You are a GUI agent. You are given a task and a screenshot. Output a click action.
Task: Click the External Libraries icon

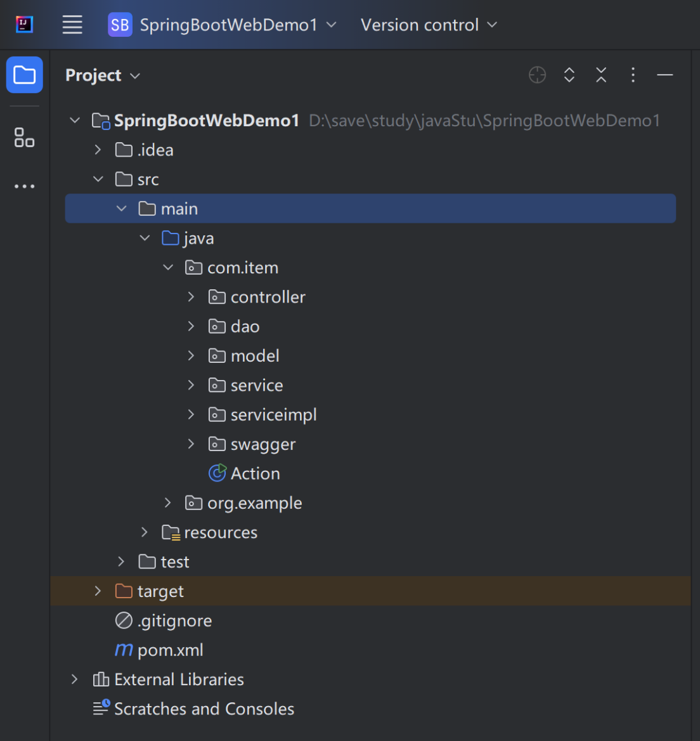[101, 679]
